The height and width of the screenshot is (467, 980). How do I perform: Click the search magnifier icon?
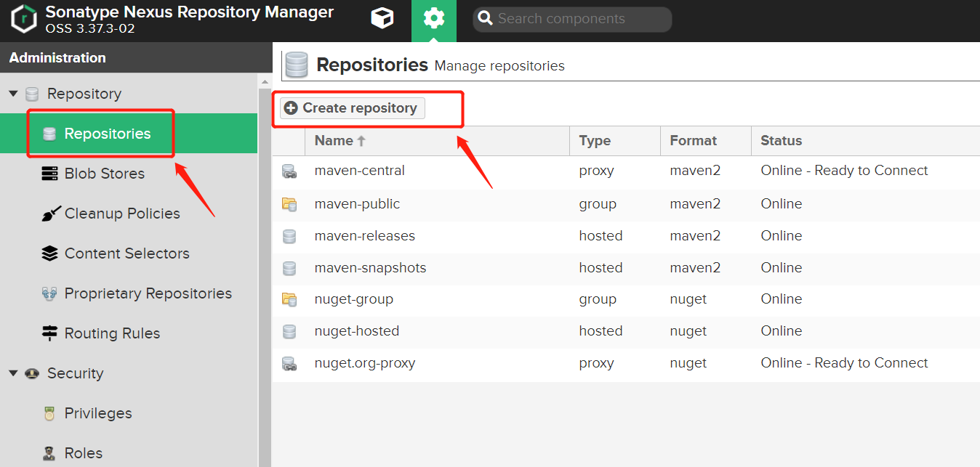[485, 19]
